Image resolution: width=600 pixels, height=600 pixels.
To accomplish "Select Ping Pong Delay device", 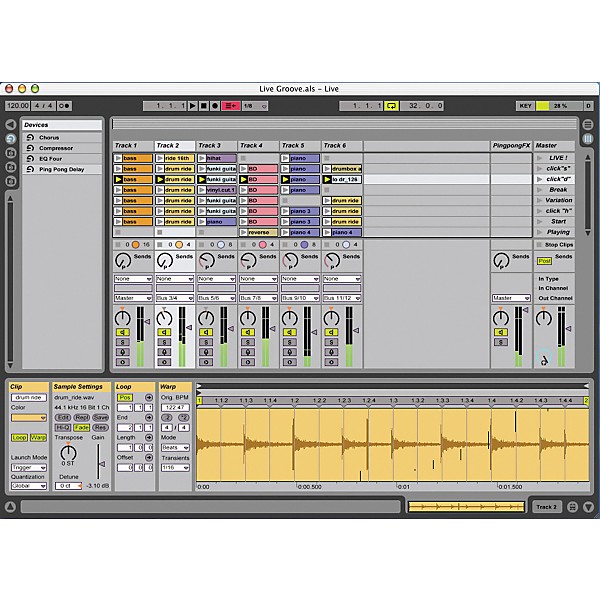I will [x=62, y=169].
